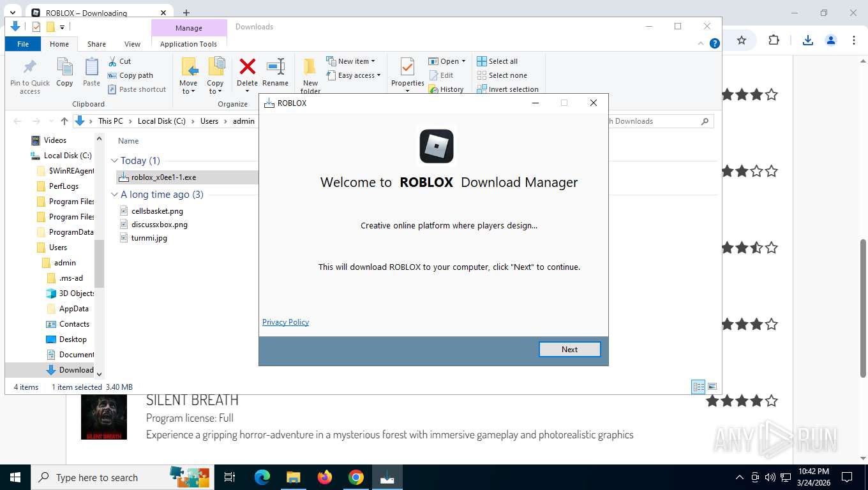This screenshot has width=868, height=490.
Task: Click the Explorer help question icon
Action: [x=715, y=43]
